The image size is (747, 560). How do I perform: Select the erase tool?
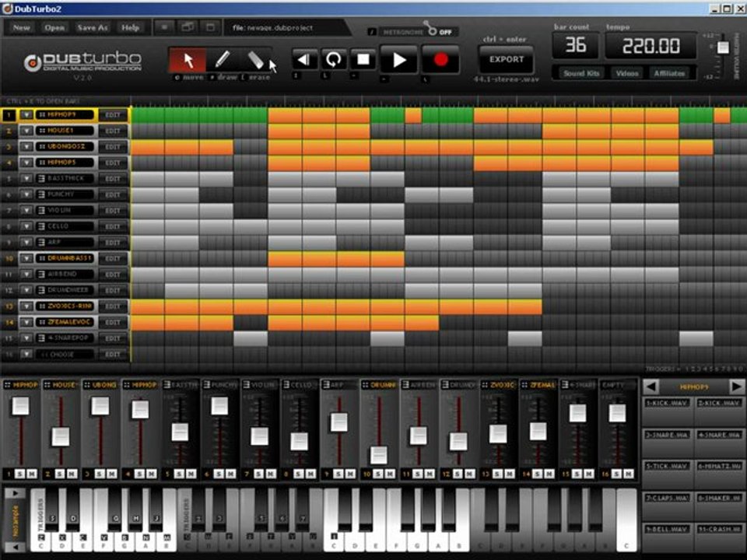[x=256, y=60]
